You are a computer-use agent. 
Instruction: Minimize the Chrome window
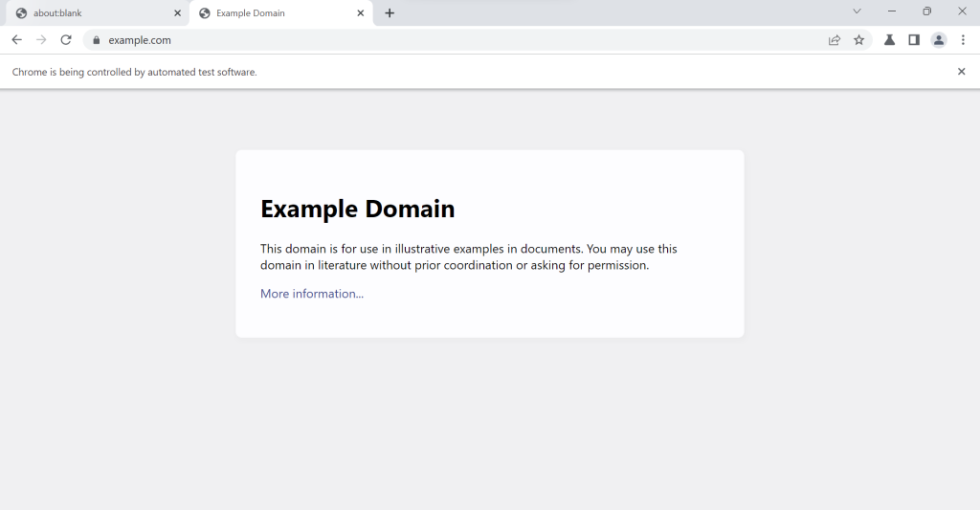coord(892,11)
